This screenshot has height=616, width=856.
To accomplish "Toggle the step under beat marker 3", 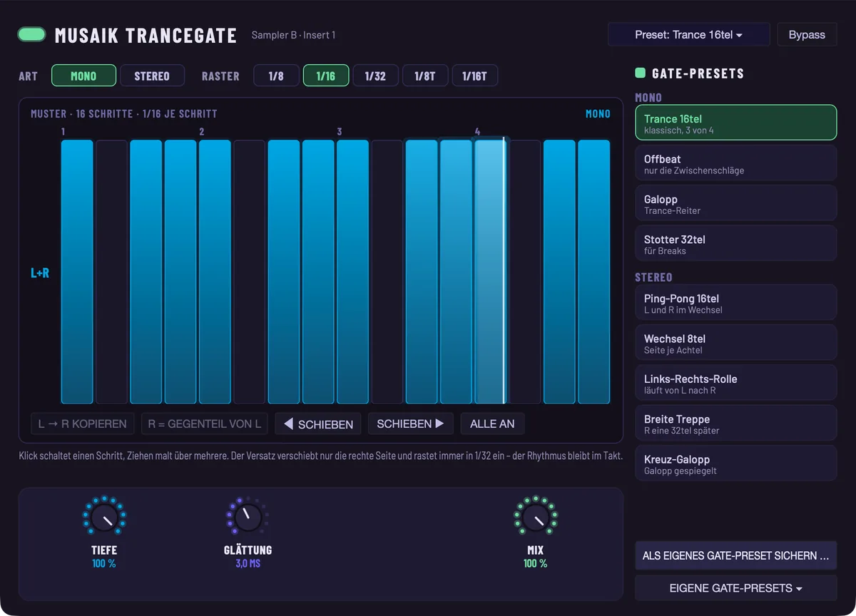I will (352, 272).
